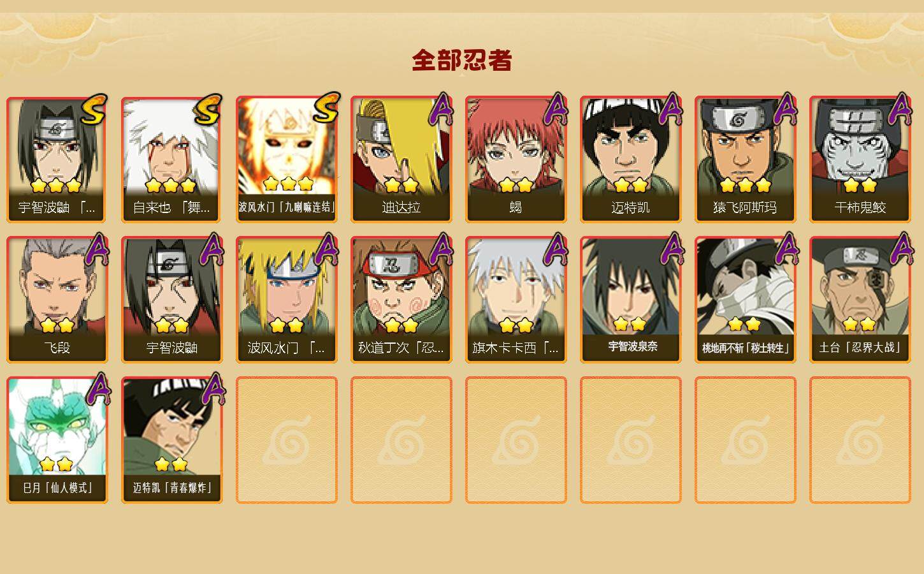Open the 迈特凯 ninja card
The width and height of the screenshot is (924, 574).
coord(631,159)
